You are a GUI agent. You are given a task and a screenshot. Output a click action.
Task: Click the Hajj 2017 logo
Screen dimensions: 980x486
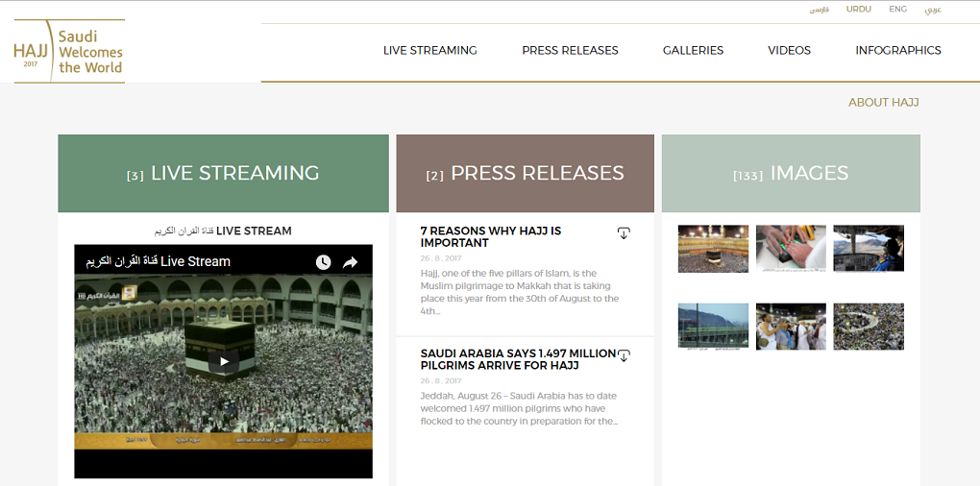pos(68,51)
